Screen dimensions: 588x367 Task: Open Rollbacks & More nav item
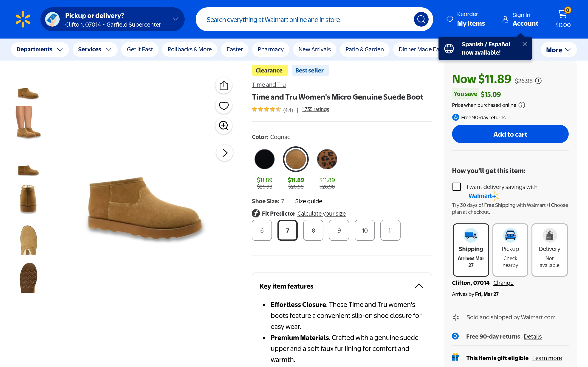[189, 50]
